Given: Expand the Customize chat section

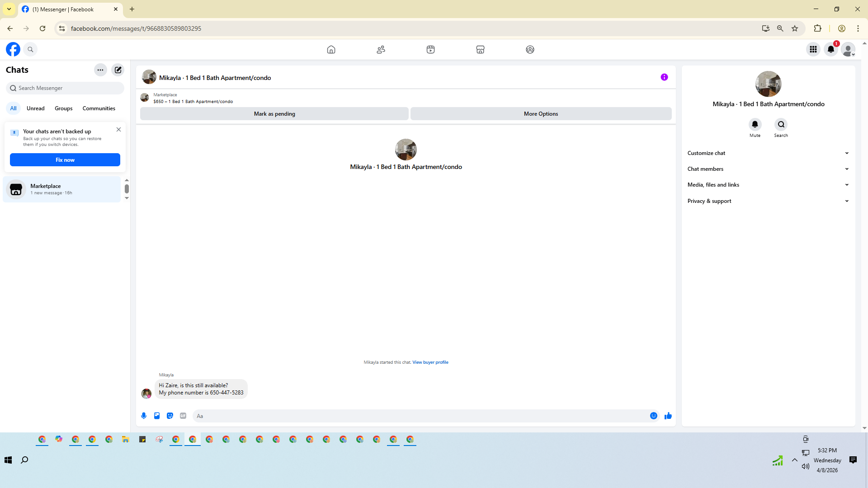Looking at the screenshot, I should pyautogui.click(x=768, y=153).
